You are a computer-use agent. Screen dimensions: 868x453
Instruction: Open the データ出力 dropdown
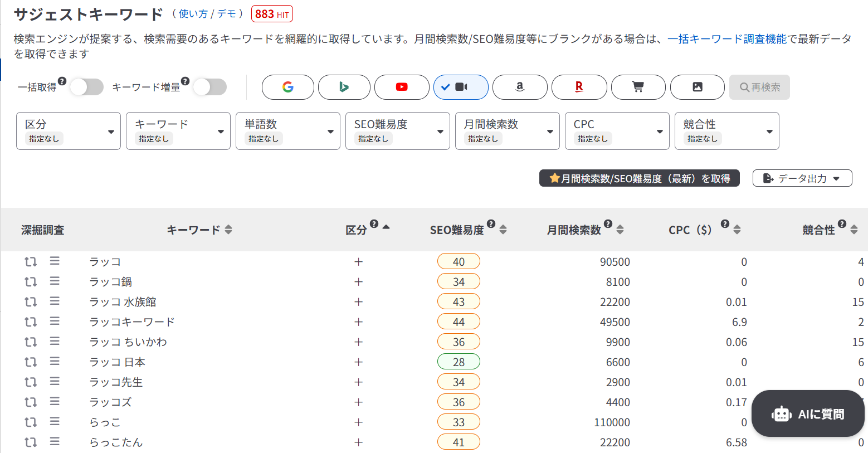[802, 178]
